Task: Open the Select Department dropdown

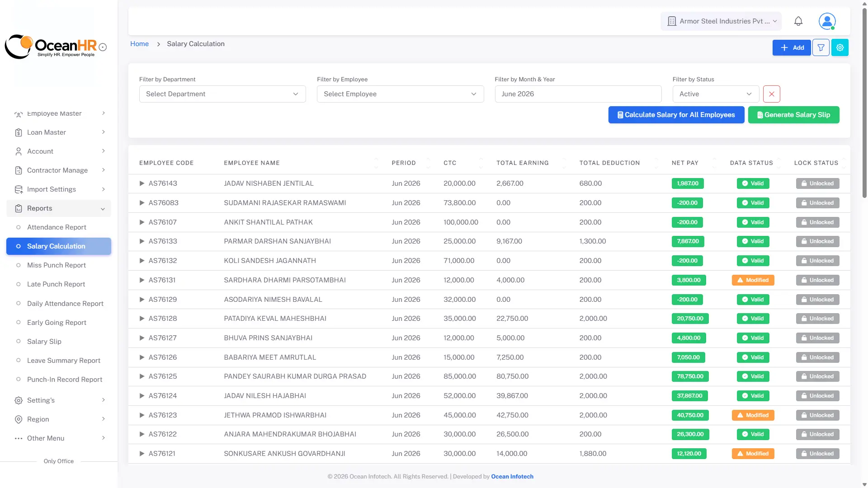Action: click(222, 94)
